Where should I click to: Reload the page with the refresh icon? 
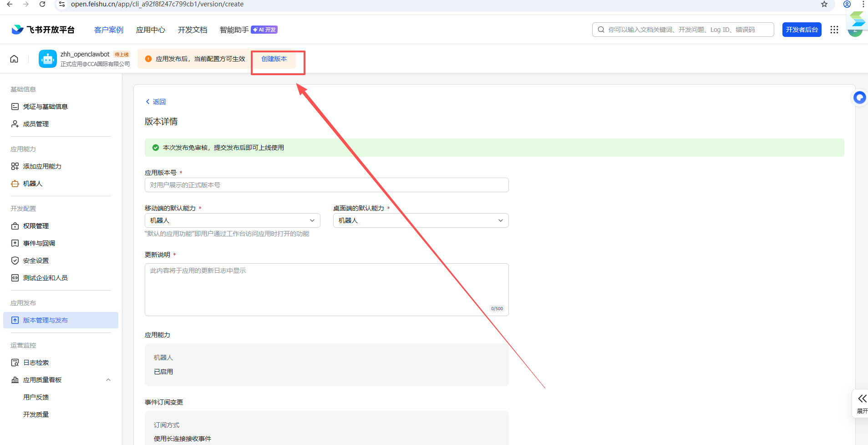(42, 4)
